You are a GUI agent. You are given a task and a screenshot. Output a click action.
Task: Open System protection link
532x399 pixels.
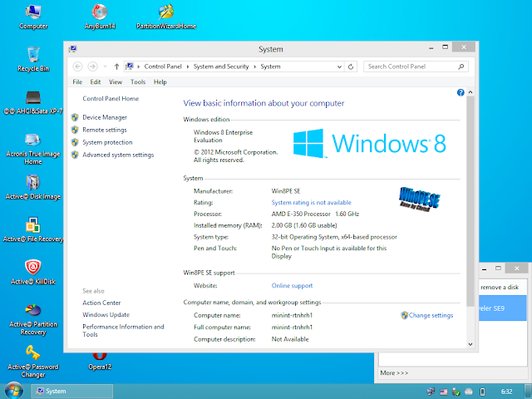click(107, 142)
